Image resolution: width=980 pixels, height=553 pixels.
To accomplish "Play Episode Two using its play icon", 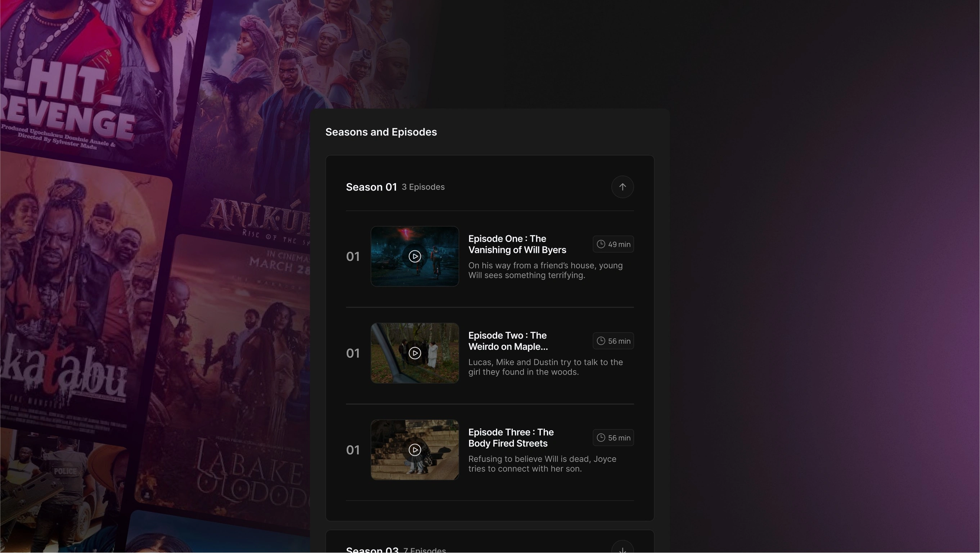I will pos(415,353).
